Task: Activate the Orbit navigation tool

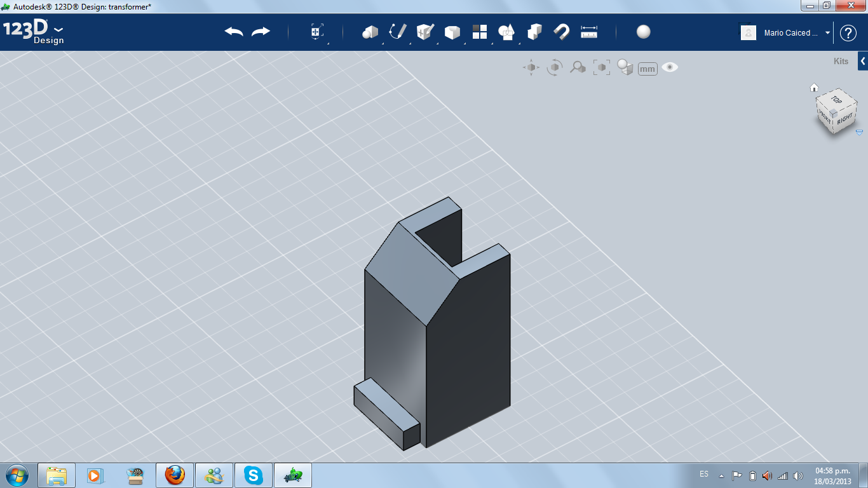Action: tap(555, 67)
